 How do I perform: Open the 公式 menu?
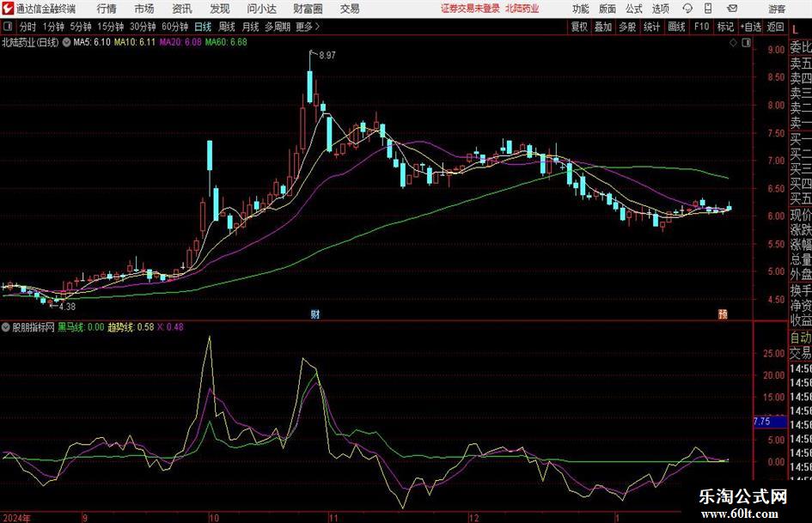(x=634, y=9)
